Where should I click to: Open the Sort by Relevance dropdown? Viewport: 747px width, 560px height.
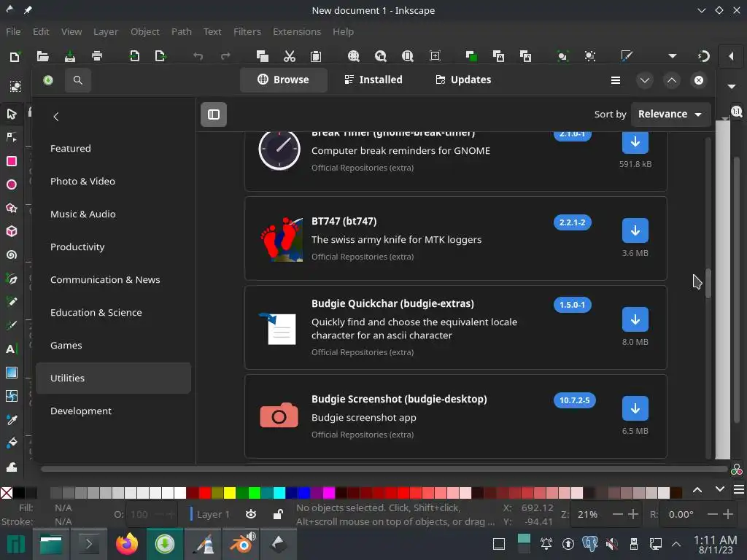[x=670, y=114]
